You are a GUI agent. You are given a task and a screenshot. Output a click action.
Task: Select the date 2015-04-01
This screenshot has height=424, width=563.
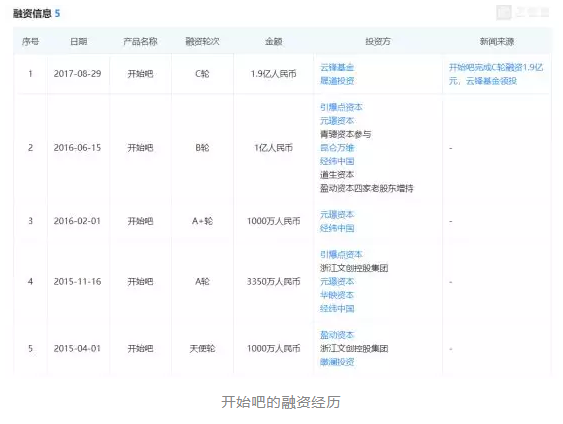(78, 348)
